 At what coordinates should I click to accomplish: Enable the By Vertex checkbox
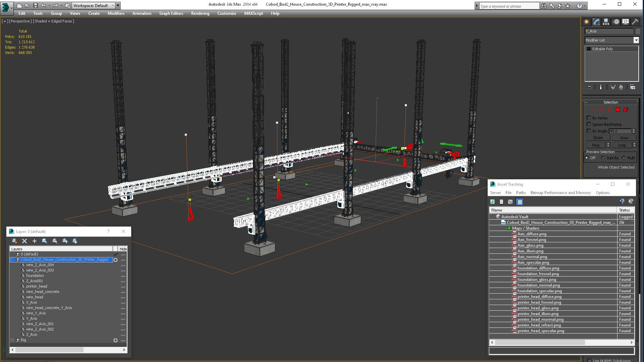point(589,118)
